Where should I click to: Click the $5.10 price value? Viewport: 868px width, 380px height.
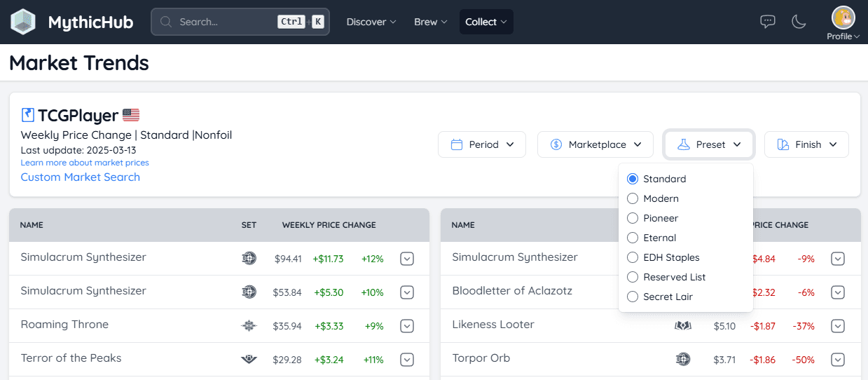pos(724,326)
